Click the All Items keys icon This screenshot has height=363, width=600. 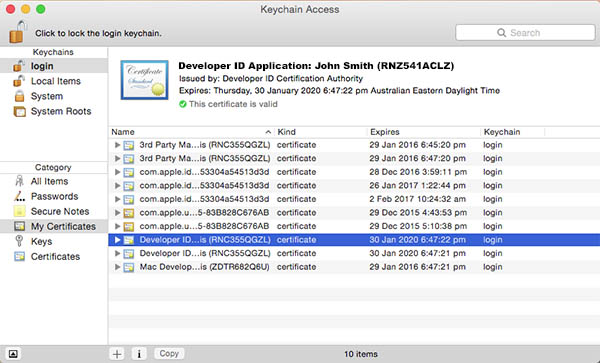tap(19, 181)
